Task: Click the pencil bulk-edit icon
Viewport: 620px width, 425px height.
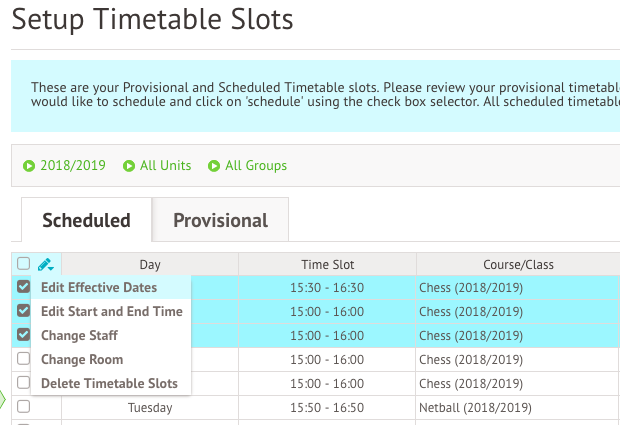Action: [x=45, y=264]
